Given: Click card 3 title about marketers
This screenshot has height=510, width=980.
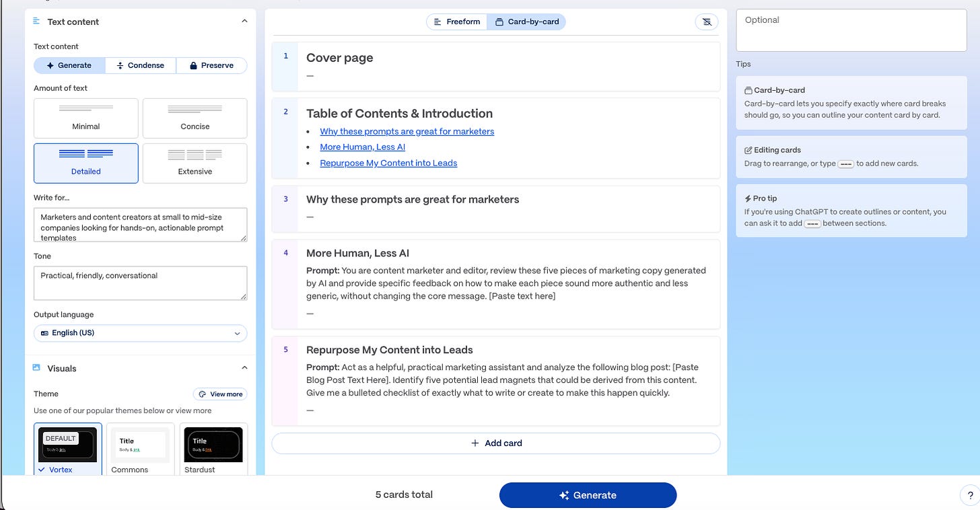Looking at the screenshot, I should [x=413, y=199].
